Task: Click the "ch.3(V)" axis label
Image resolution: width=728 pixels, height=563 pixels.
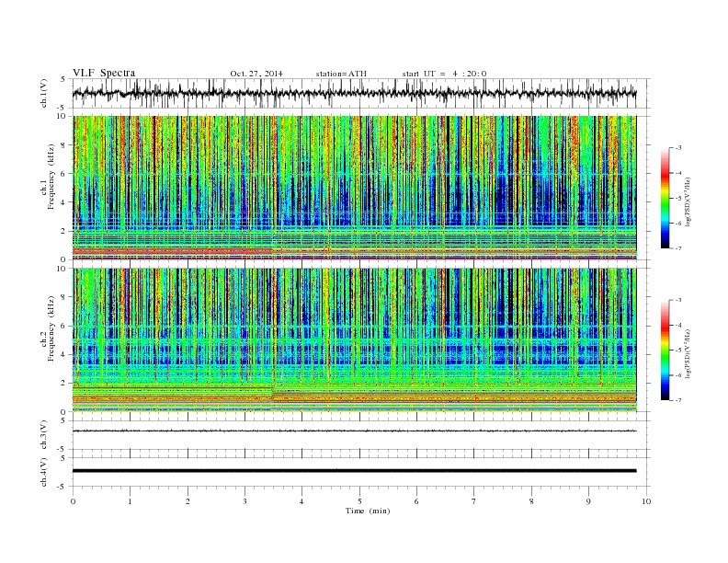Action: pos(44,435)
